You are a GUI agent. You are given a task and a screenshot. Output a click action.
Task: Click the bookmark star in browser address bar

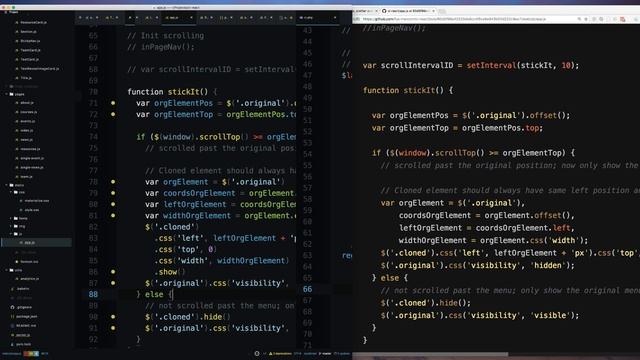(x=586, y=19)
